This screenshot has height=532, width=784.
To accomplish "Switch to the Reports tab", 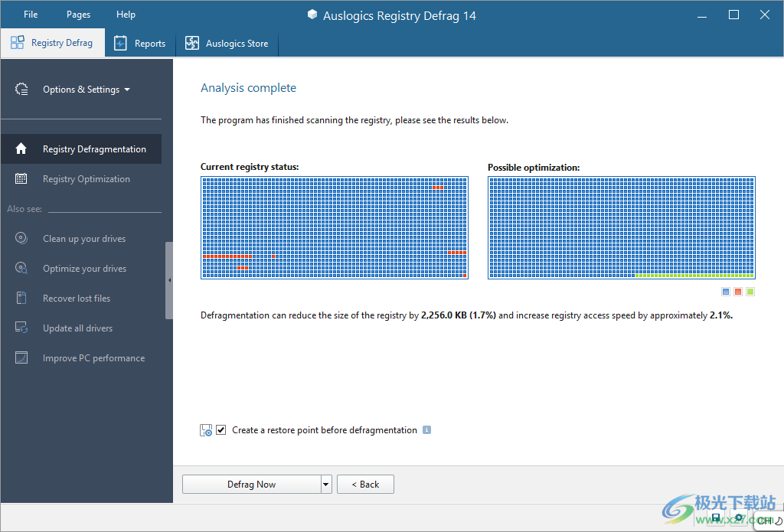I will coord(140,43).
